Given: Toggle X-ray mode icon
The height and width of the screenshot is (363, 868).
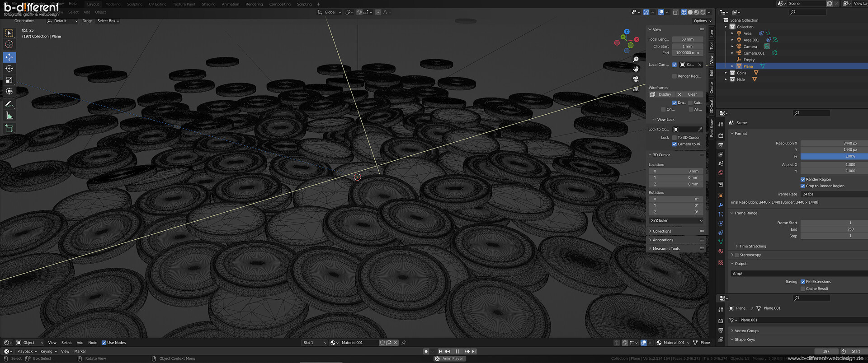Looking at the screenshot, I should 675,12.
